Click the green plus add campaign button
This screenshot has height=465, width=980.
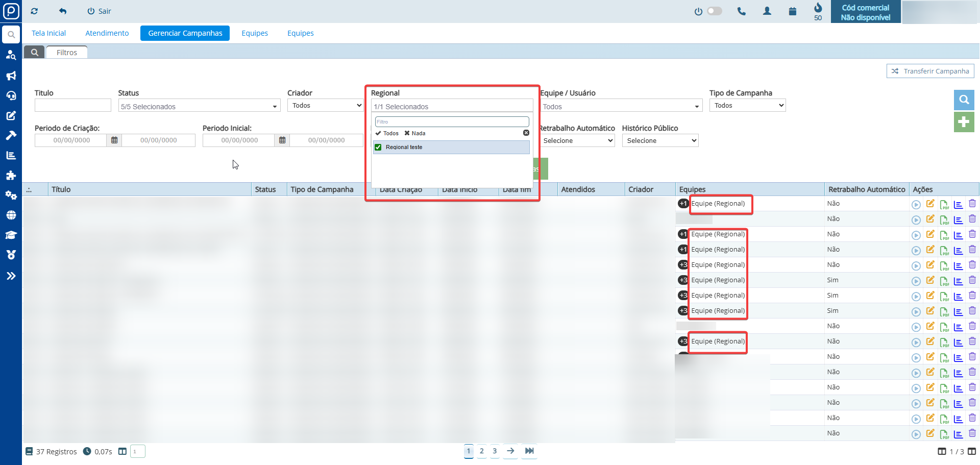click(x=964, y=122)
